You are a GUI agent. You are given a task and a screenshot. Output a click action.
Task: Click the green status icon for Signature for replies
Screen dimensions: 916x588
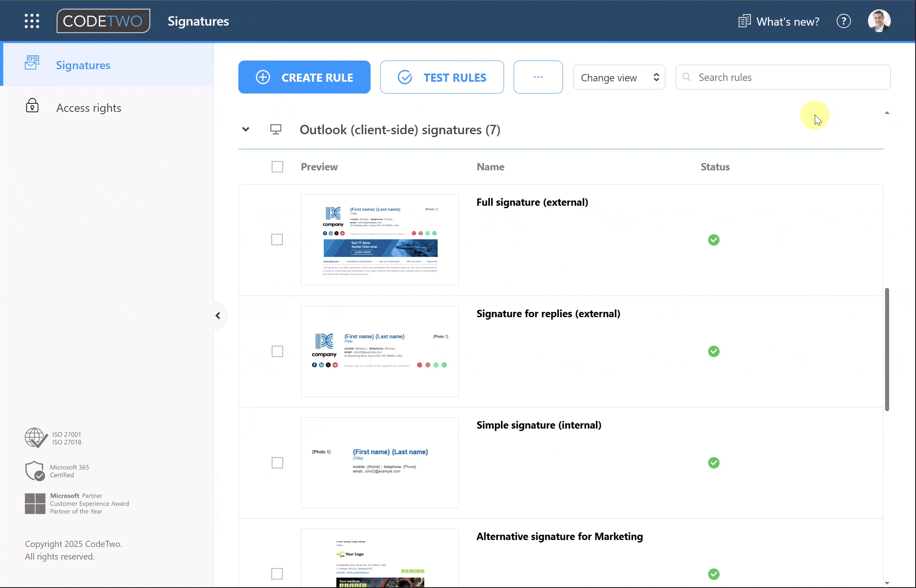point(714,351)
